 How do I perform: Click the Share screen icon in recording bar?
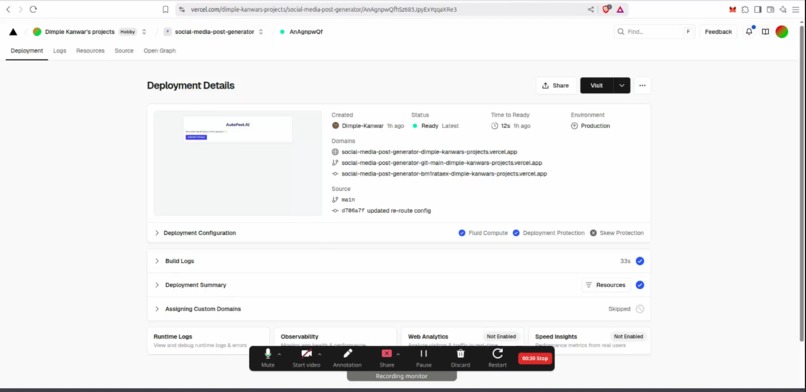point(387,353)
